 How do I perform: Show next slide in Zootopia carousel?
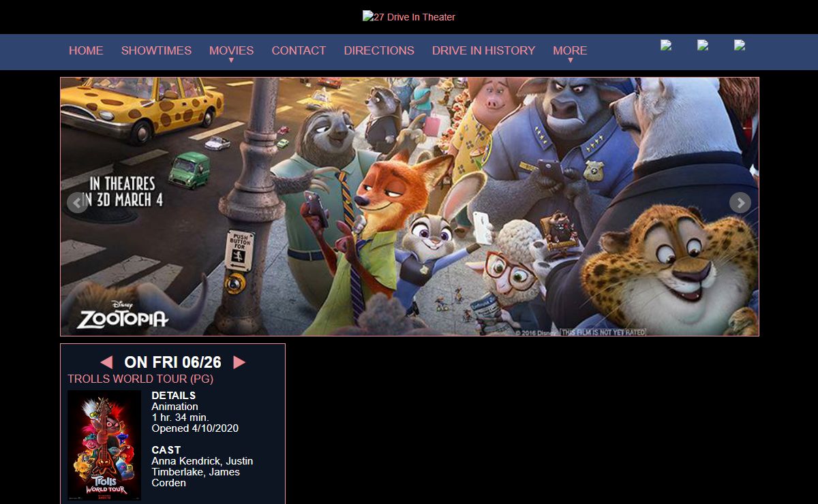[x=740, y=202]
